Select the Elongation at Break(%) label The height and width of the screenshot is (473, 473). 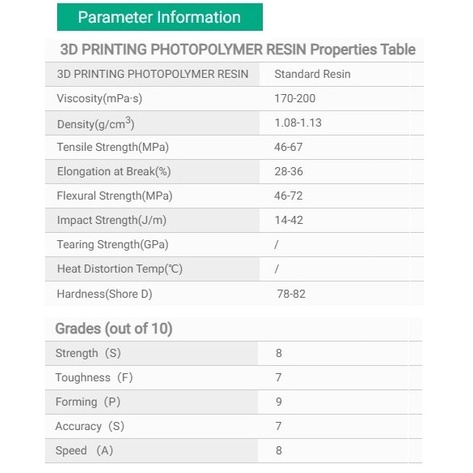(x=114, y=171)
